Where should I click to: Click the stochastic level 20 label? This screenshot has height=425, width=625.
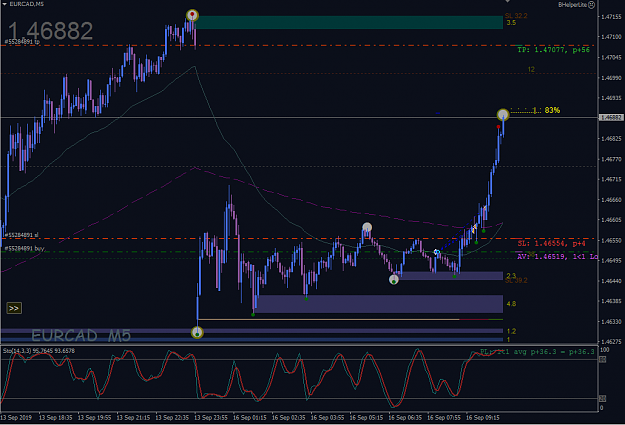pos(603,399)
